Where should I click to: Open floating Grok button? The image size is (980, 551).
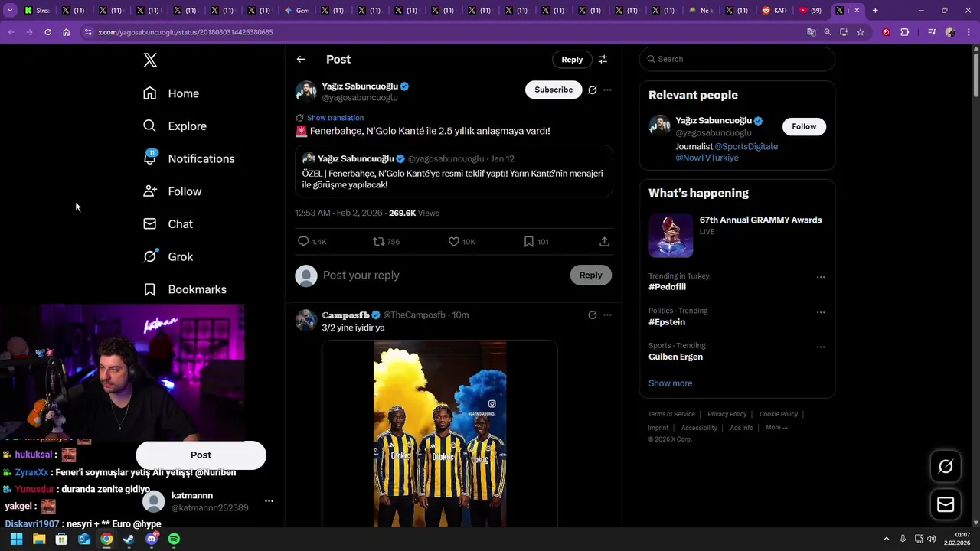tap(946, 466)
